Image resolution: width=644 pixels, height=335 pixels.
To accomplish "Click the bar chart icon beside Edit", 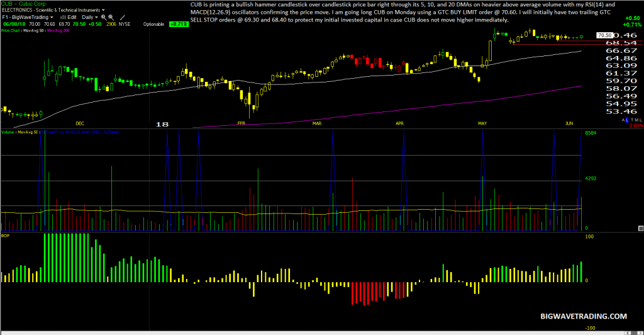I will (x=63, y=17).
